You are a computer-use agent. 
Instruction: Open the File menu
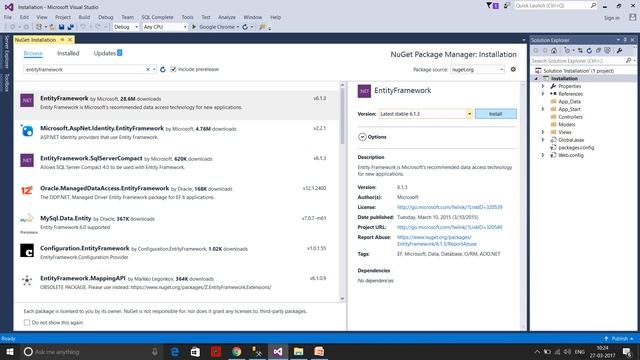pos(8,17)
